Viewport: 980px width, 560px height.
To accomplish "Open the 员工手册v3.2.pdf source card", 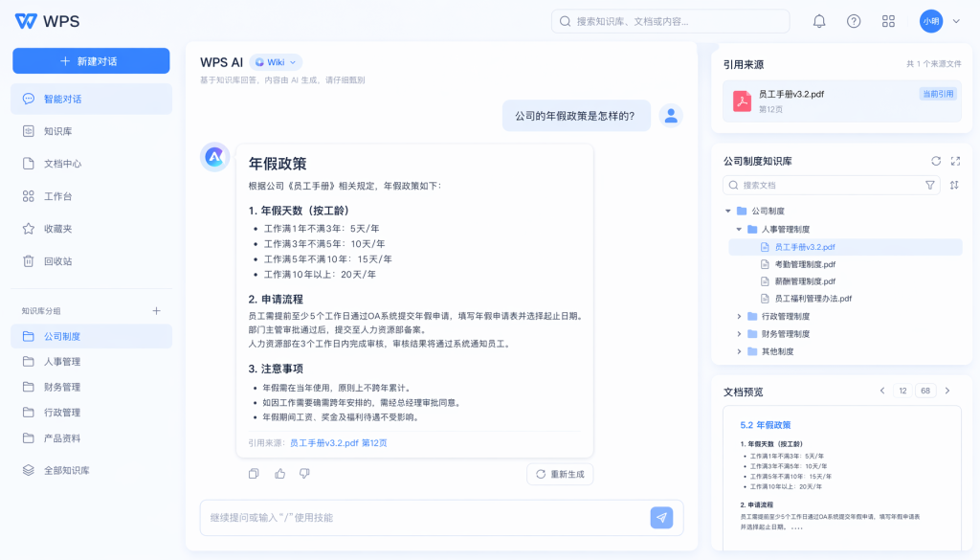I will 842,101.
